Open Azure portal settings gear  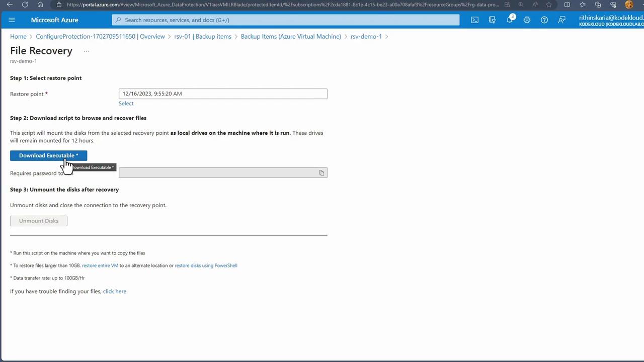[x=527, y=20]
